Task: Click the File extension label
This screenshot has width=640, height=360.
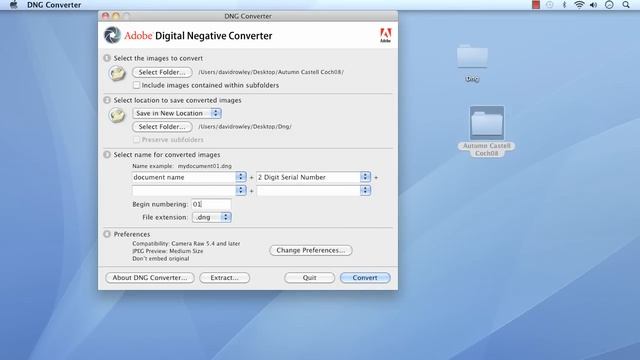Action: (165, 217)
